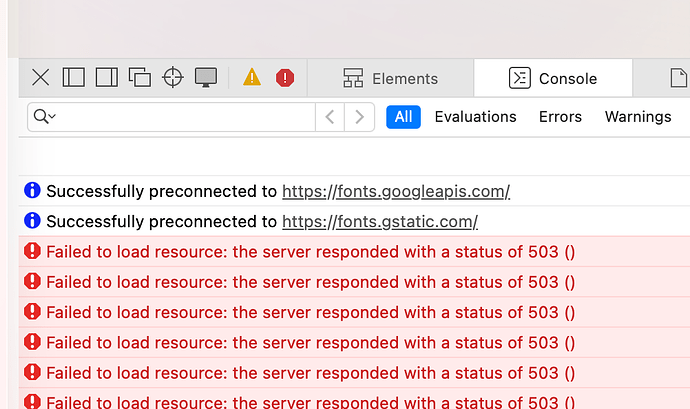Image resolution: width=690 pixels, height=409 pixels.
Task: Select the All messages filter
Action: (404, 117)
